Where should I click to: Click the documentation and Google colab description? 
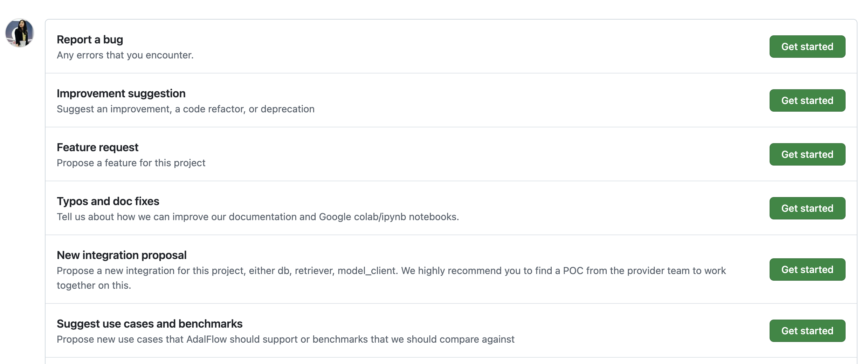click(x=258, y=217)
